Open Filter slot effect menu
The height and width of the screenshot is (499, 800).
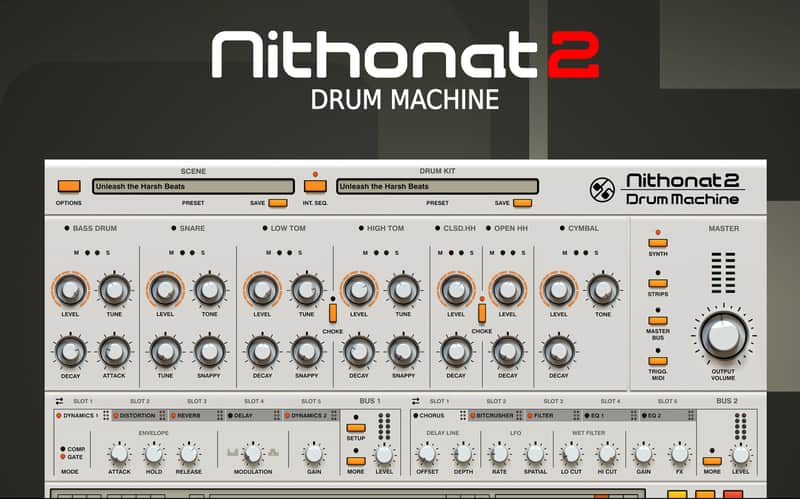coord(577,416)
